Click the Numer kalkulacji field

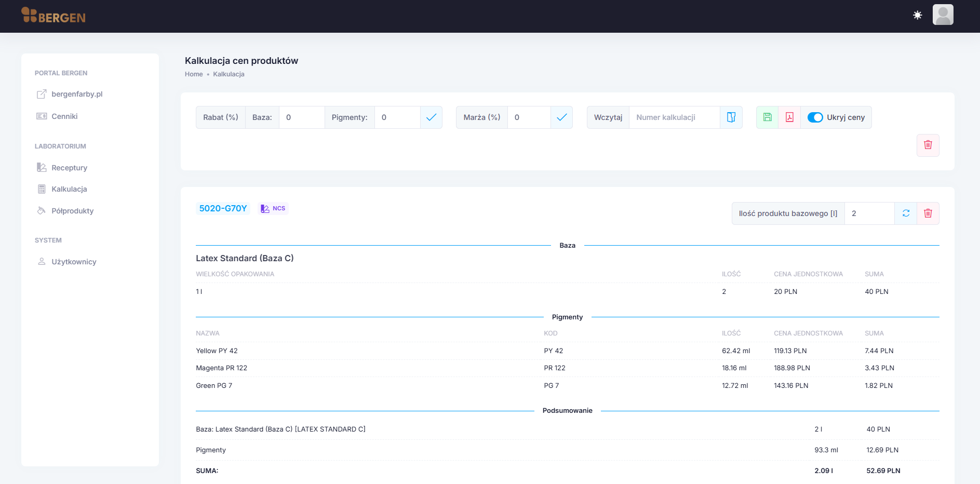click(x=674, y=117)
